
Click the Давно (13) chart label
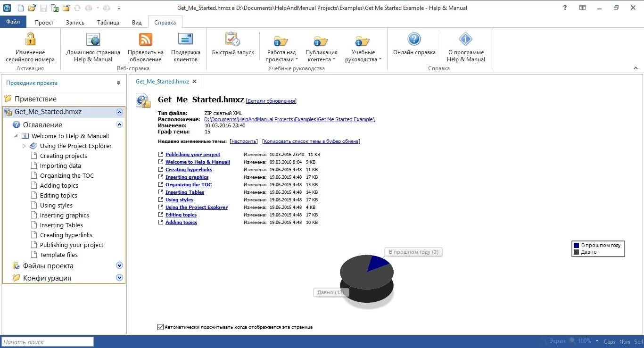(330, 292)
